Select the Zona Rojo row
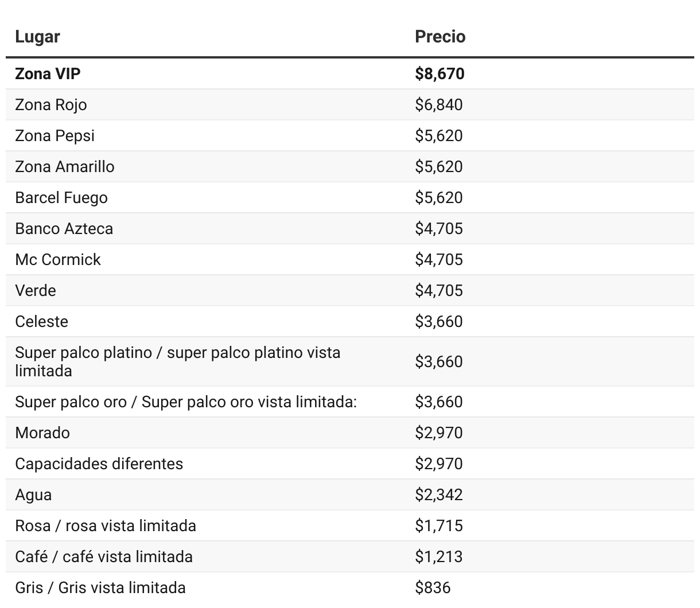The width and height of the screenshot is (700, 608). (350, 105)
